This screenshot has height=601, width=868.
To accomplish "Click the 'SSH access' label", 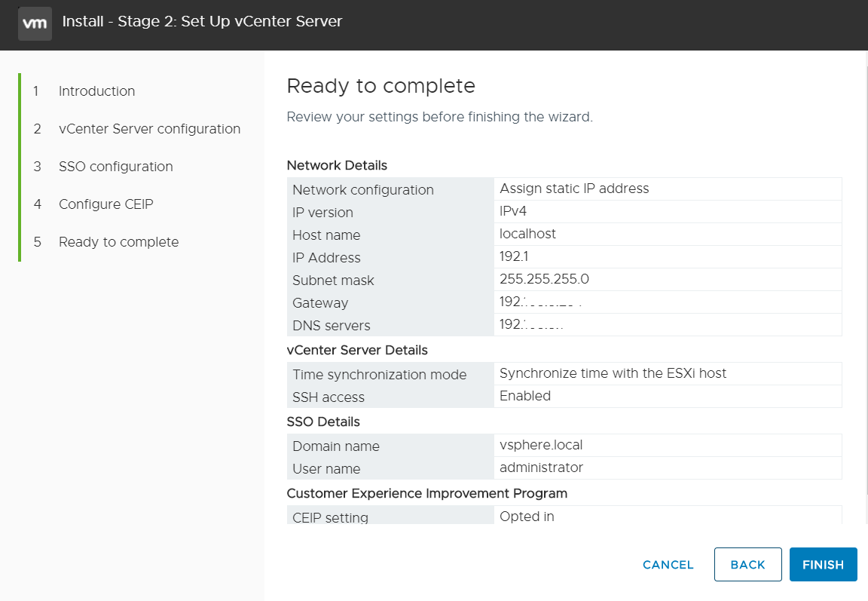I will [329, 397].
